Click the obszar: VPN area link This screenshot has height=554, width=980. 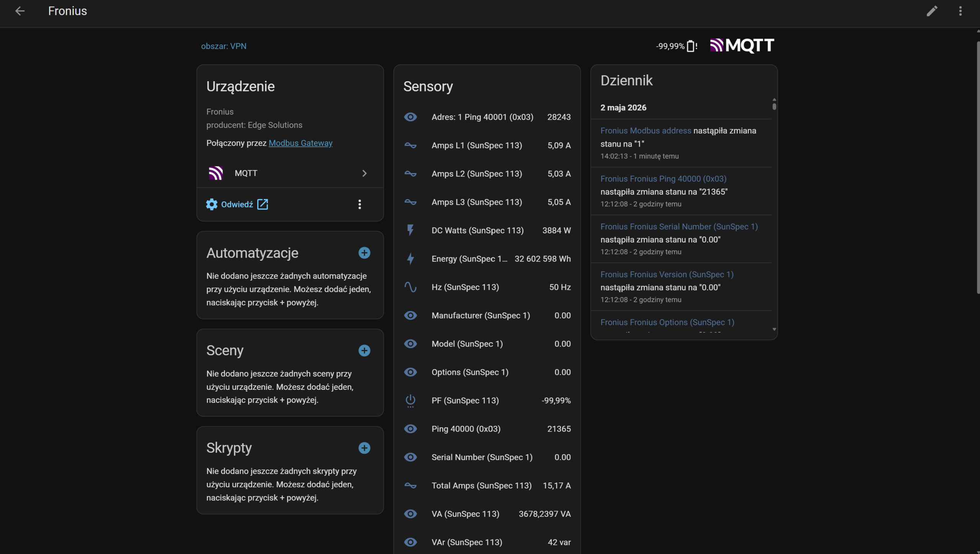224,46
